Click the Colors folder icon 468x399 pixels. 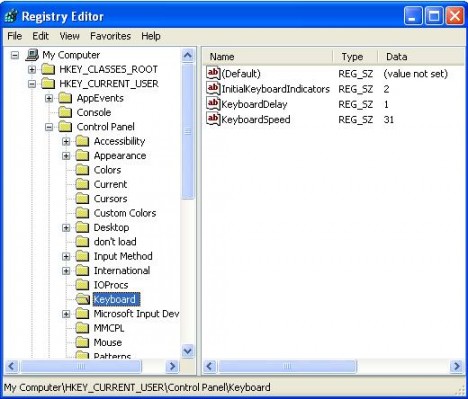tap(82, 170)
